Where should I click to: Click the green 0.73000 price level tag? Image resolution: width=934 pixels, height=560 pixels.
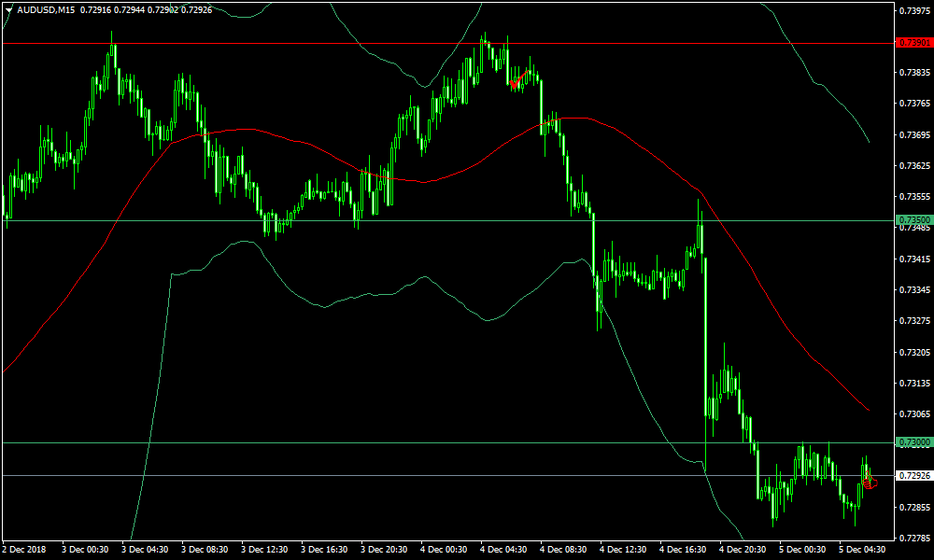[914, 442]
